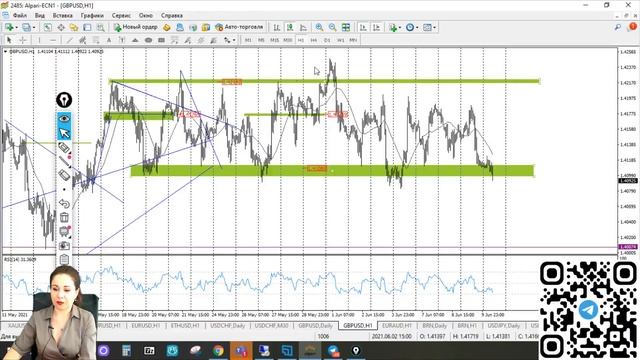Image resolution: width=640 pixels, height=360 pixels.
Task: Select the ellipse shape tool
Action: pyautogui.click(x=148, y=40)
